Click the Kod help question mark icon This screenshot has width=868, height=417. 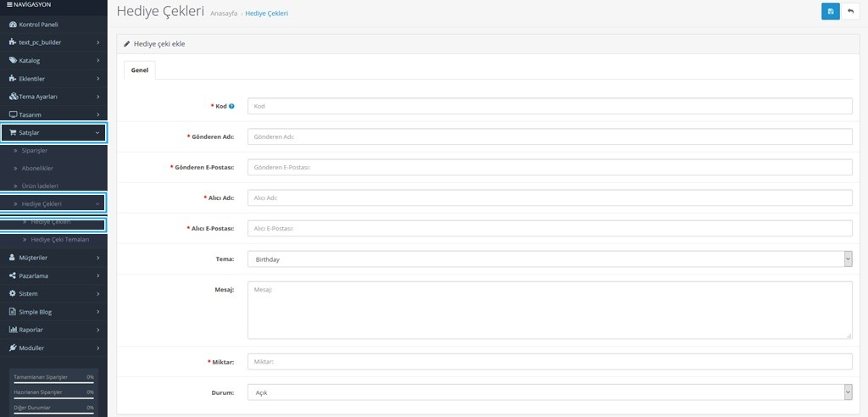231,106
